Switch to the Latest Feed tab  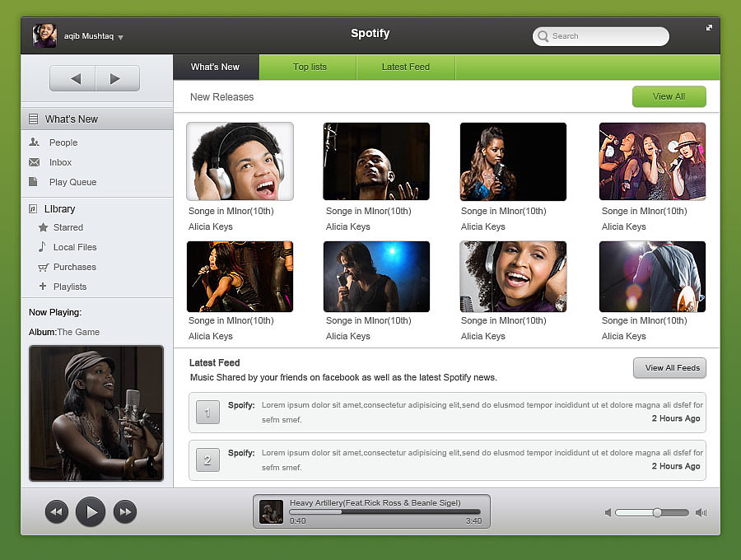(x=406, y=67)
